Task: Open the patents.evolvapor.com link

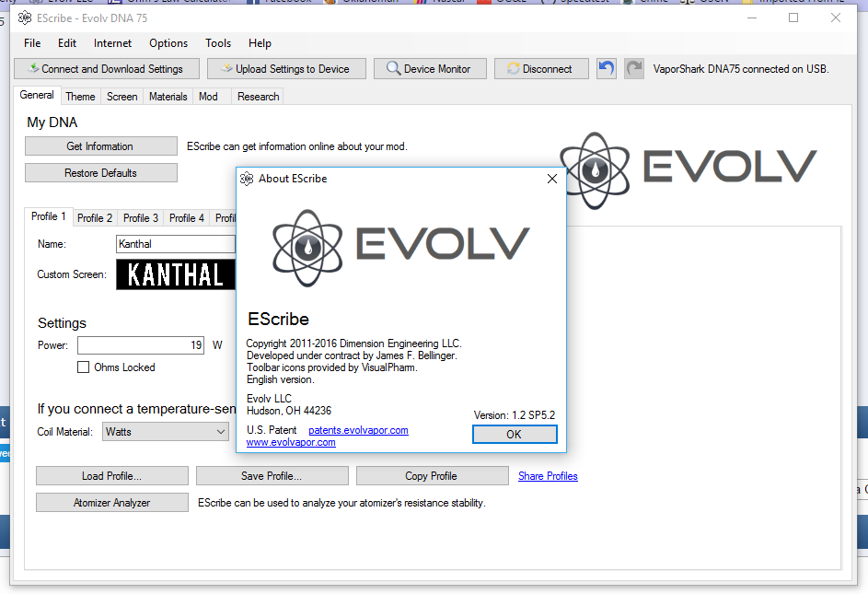Action: (x=358, y=430)
